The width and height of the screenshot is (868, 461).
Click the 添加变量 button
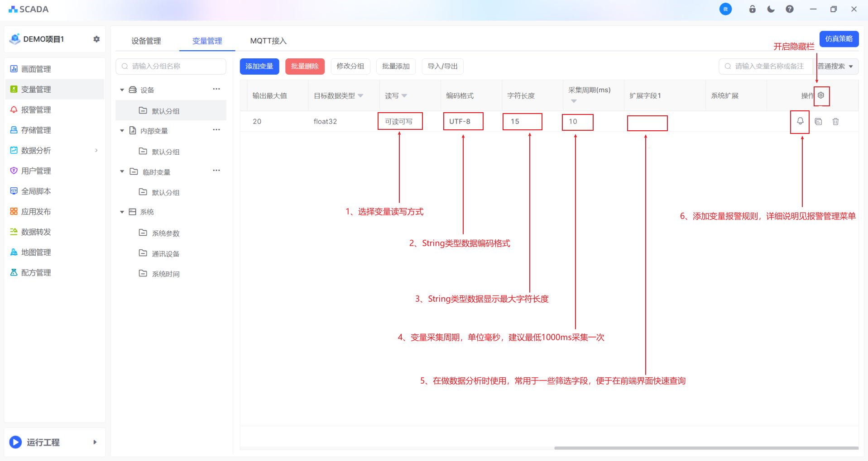(x=259, y=67)
